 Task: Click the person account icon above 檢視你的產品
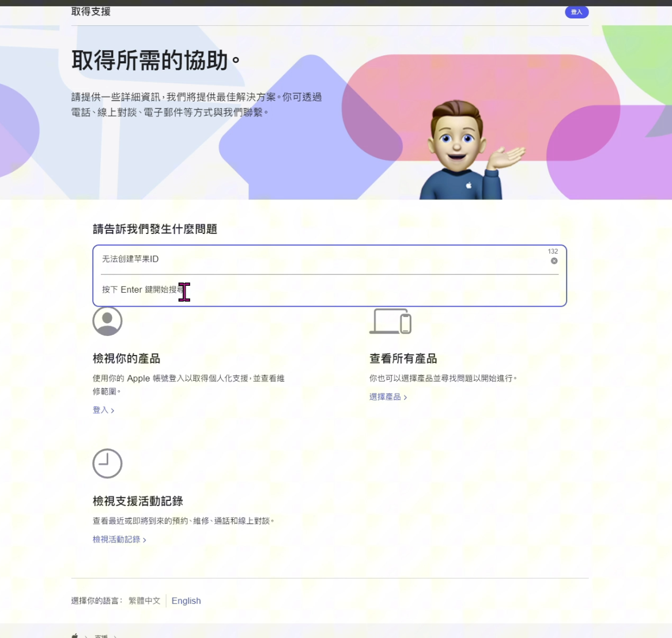click(107, 321)
